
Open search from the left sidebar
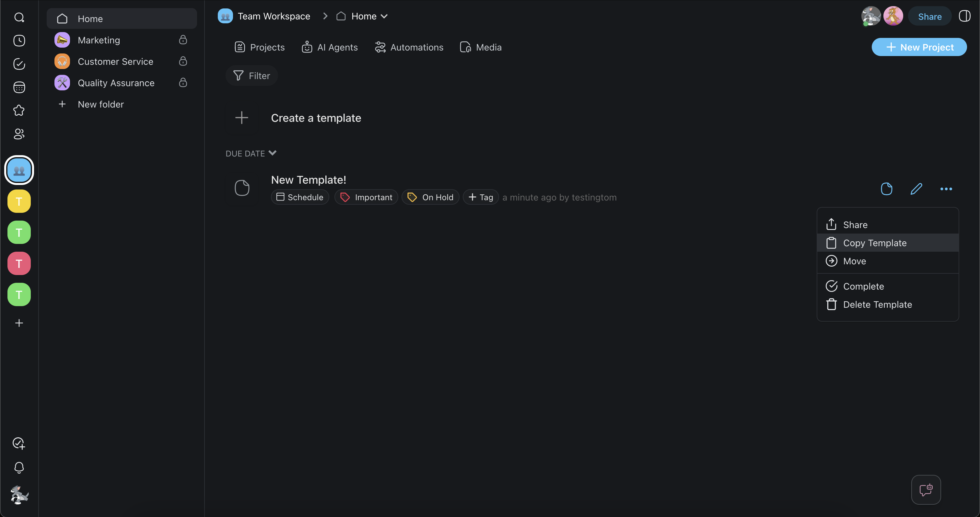[19, 17]
